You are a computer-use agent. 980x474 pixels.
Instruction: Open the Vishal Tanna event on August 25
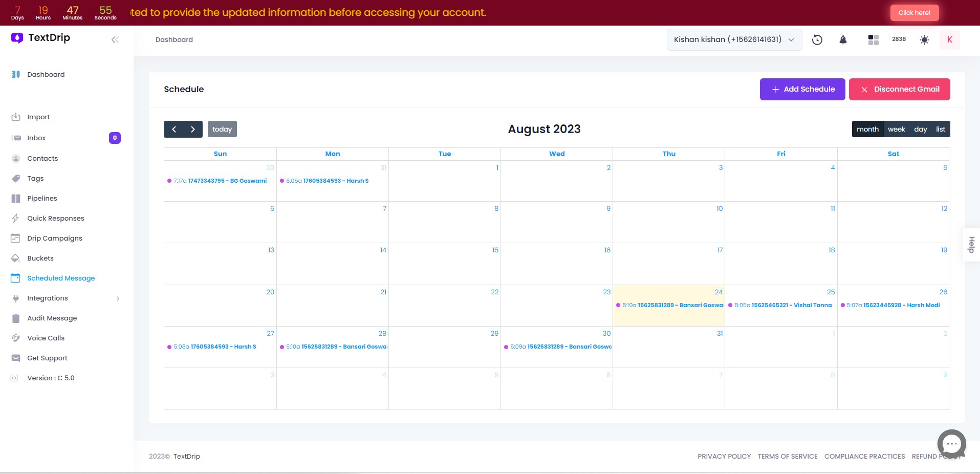(x=782, y=306)
